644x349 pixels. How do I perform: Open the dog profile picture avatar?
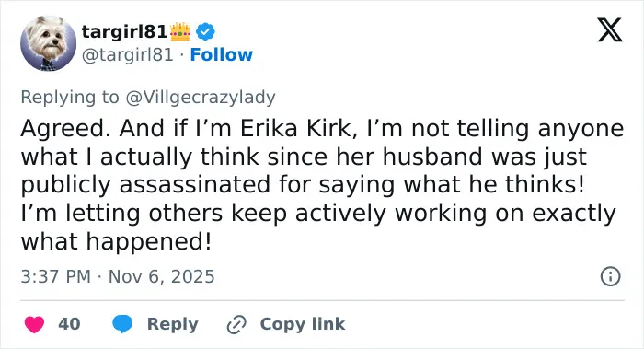pos(49,43)
